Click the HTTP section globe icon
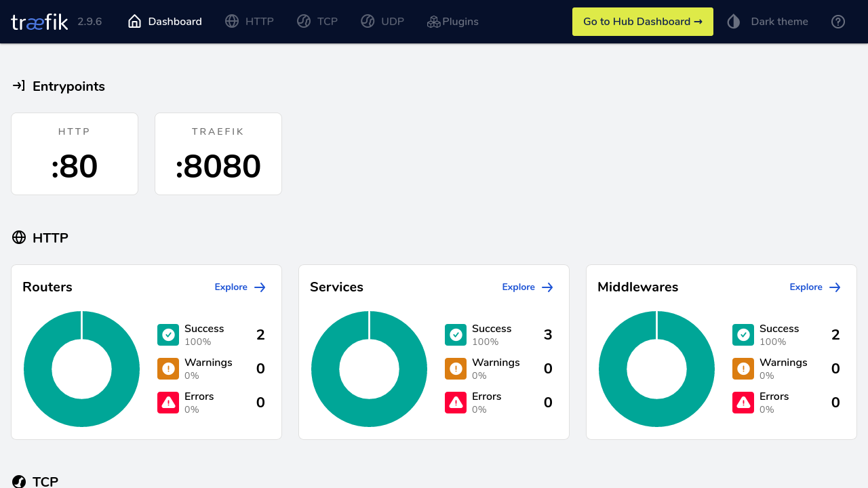Image resolution: width=868 pixels, height=488 pixels. [19, 237]
